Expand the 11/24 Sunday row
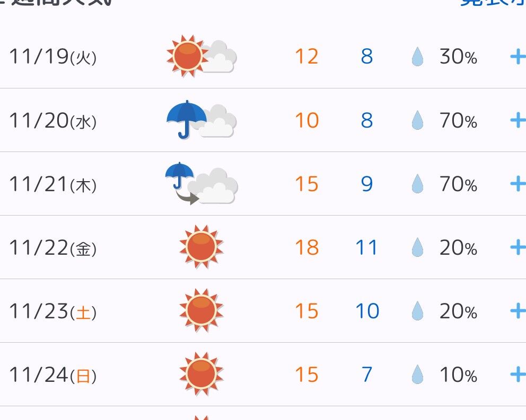 point(517,374)
